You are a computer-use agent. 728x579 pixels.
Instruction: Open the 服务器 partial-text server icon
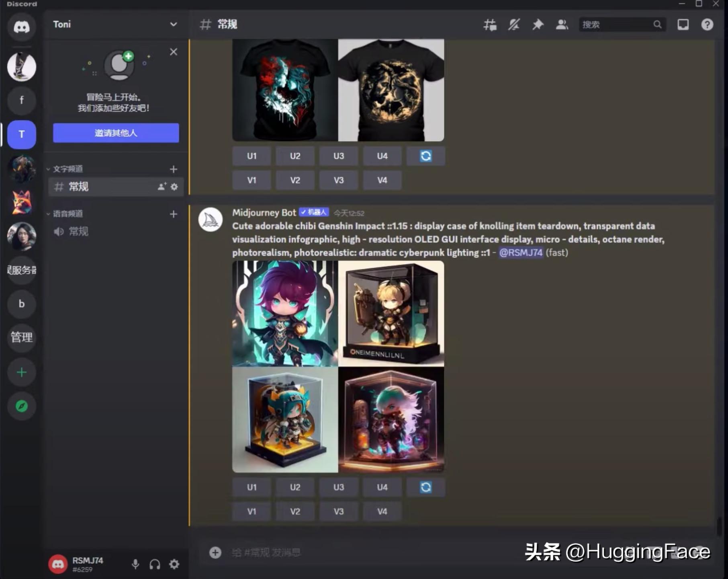(x=22, y=270)
